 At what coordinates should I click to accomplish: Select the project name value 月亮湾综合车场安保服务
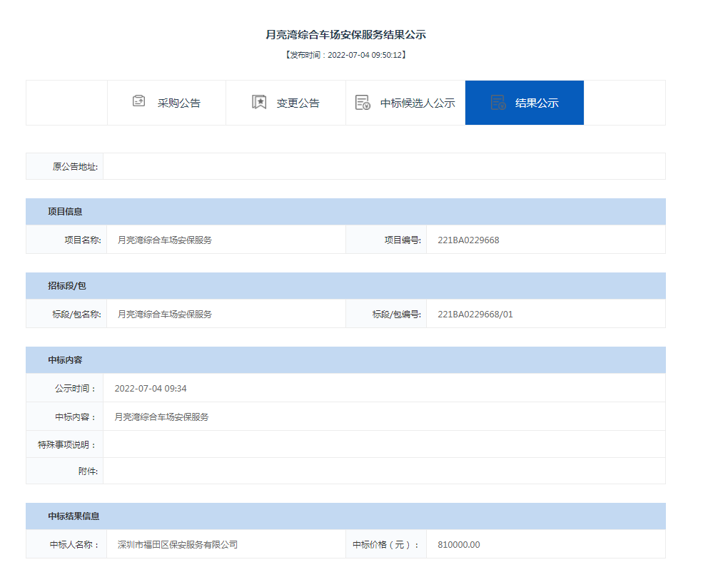coord(164,240)
